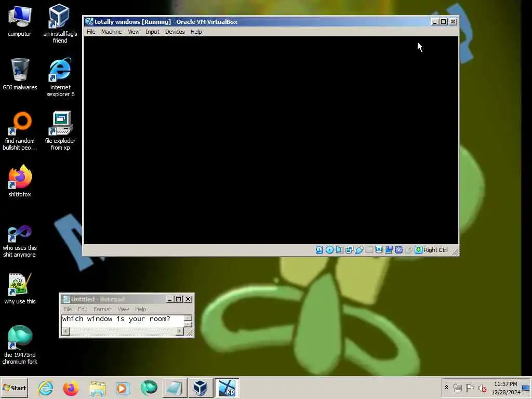
Task: Select the GDI malwares recycle bin icon
Action: coord(20,74)
